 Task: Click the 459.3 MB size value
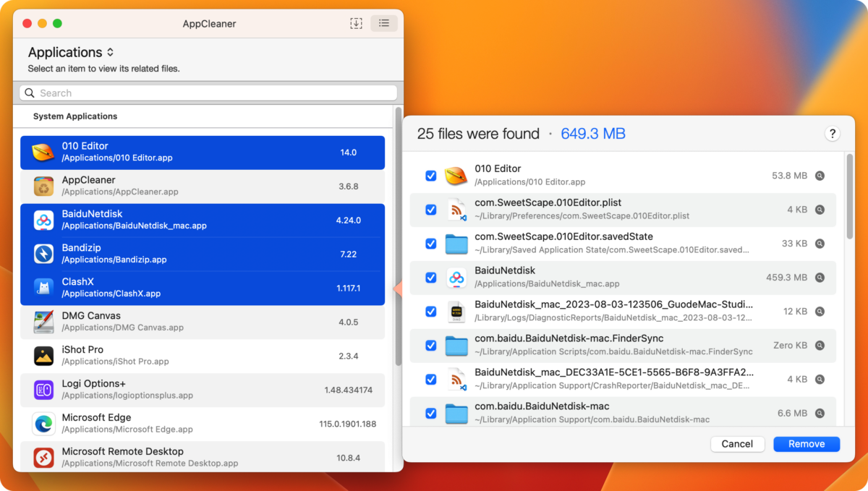[786, 278]
